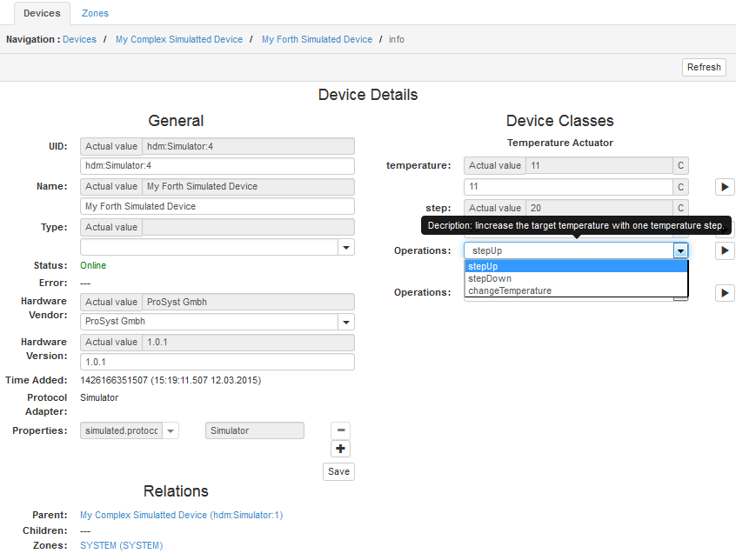This screenshot has width=736, height=560.
Task: Remove property with the minus button
Action: click(341, 430)
